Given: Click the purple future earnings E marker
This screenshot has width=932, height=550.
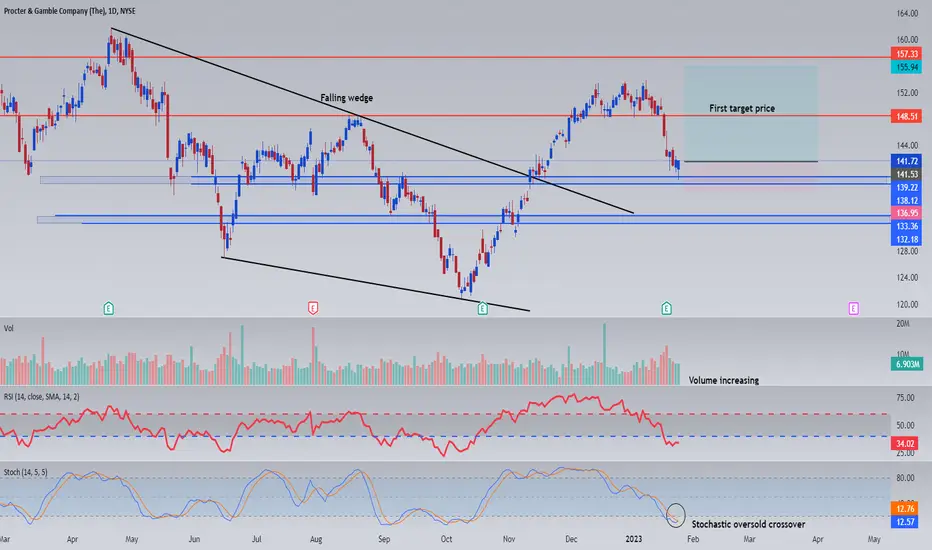Looking at the screenshot, I should (854, 308).
